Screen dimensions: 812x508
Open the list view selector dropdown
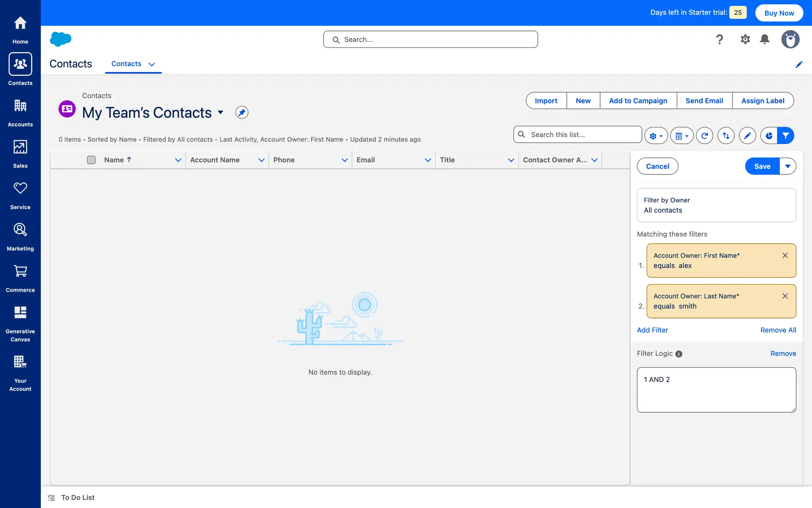point(220,113)
